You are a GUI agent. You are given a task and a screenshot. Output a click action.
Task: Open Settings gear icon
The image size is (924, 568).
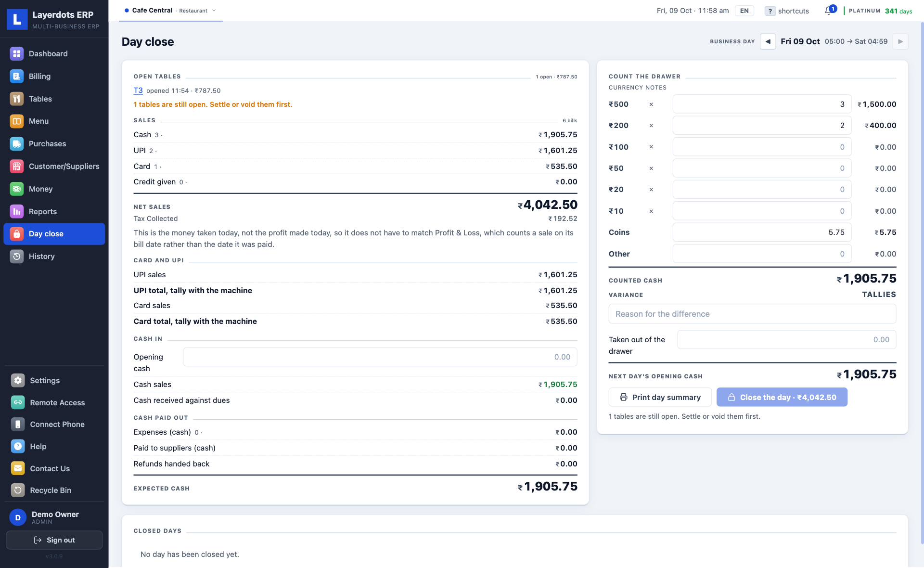pyautogui.click(x=18, y=380)
